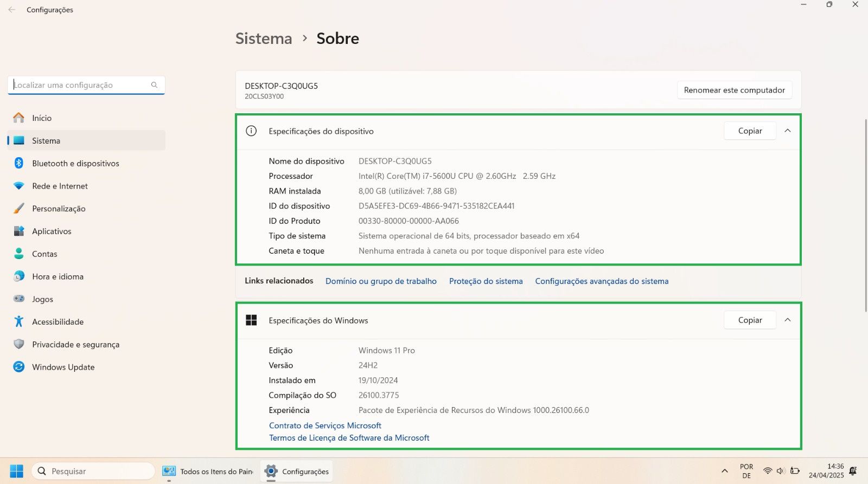Click Renomear este computador button
868x484 pixels.
pyautogui.click(x=735, y=90)
